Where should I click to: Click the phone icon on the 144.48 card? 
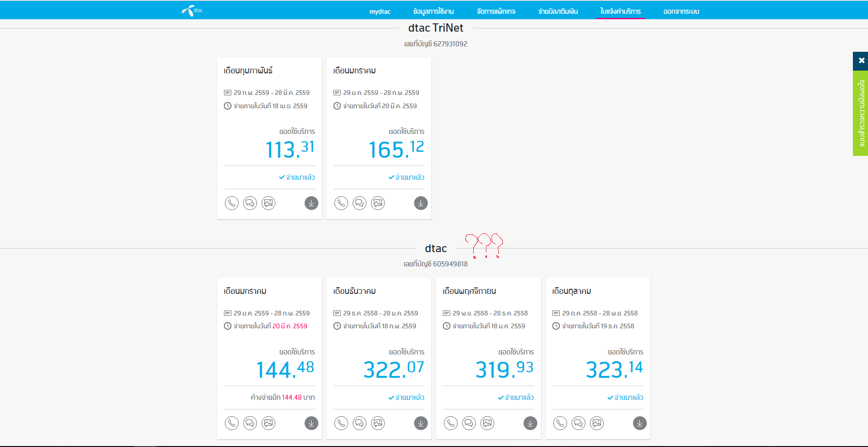click(x=232, y=423)
